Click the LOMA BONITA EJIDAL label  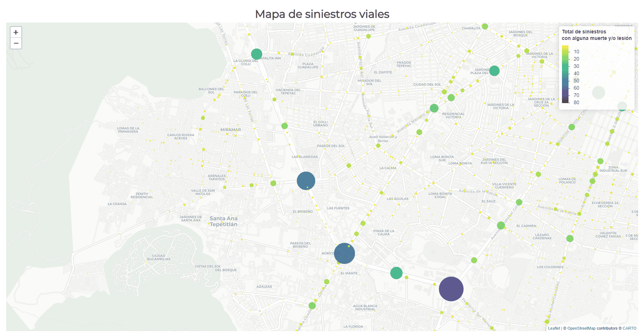click(440, 195)
